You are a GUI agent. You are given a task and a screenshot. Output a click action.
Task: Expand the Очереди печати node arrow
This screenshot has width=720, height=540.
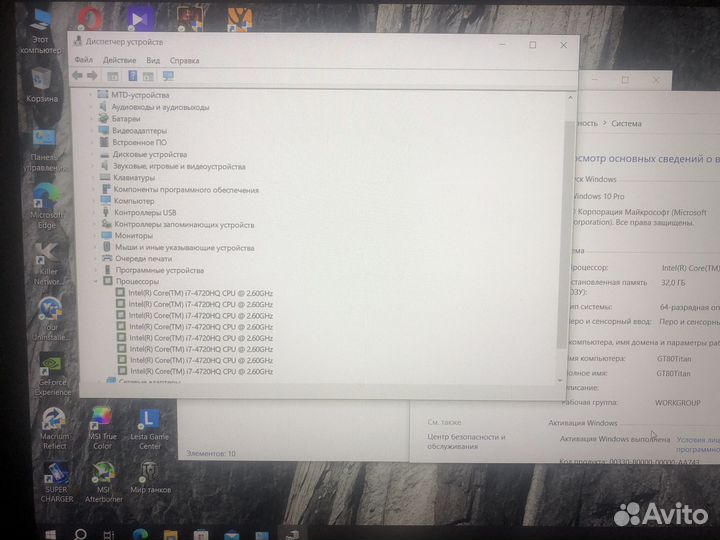pos(95,259)
